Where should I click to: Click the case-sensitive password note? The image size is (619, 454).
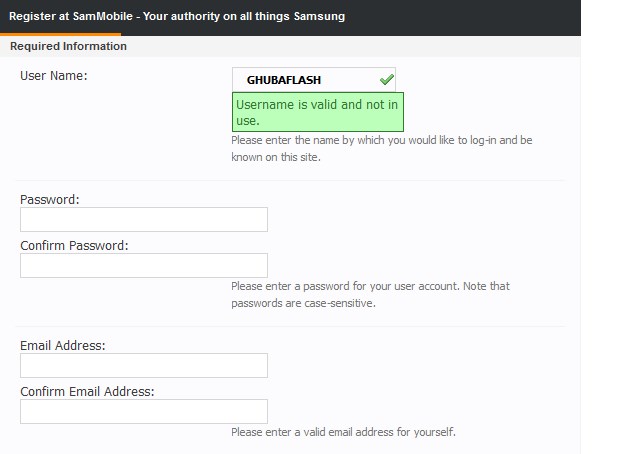370,294
